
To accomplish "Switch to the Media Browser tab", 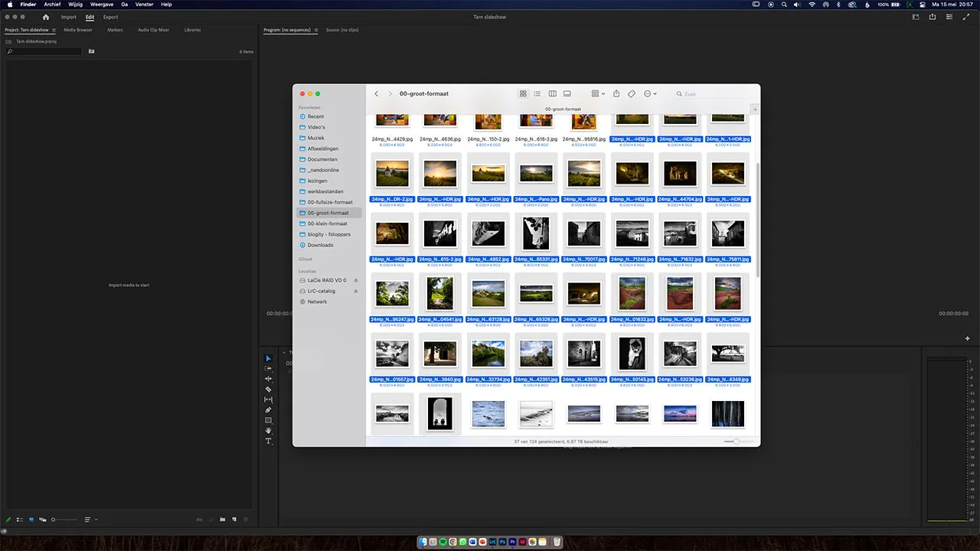I will [x=78, y=30].
